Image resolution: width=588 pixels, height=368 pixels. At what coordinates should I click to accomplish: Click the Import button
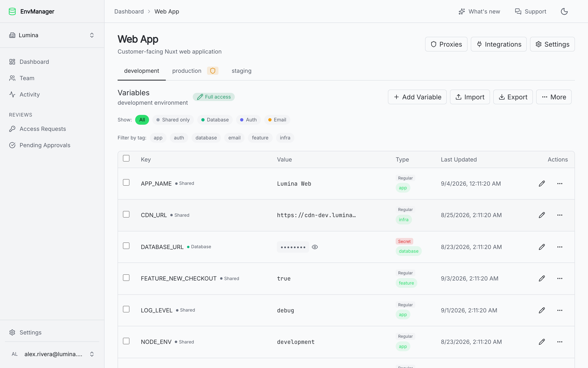(470, 97)
